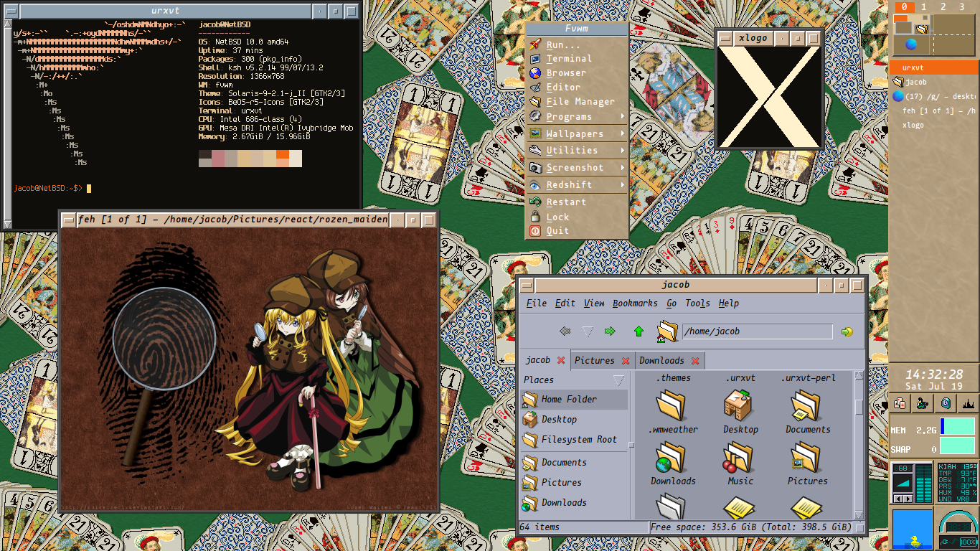Open history dropdown triangle in file manager toolbar

pyautogui.click(x=588, y=331)
